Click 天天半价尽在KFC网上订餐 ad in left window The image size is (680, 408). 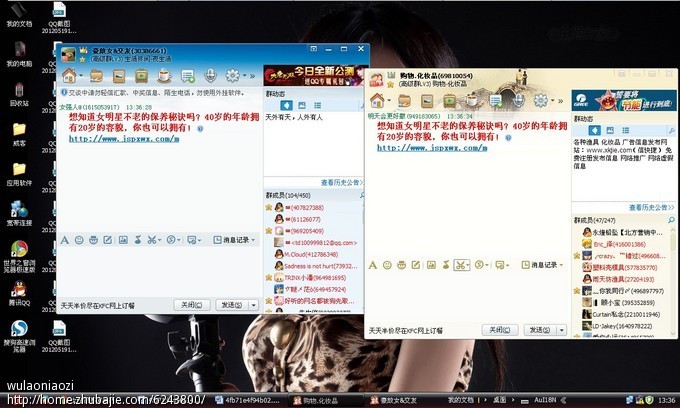(x=98, y=306)
